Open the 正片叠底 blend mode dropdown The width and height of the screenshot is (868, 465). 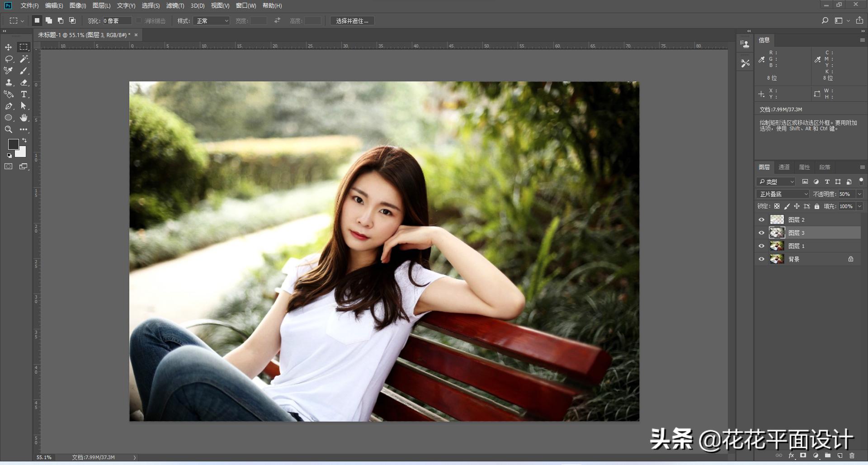click(x=783, y=194)
